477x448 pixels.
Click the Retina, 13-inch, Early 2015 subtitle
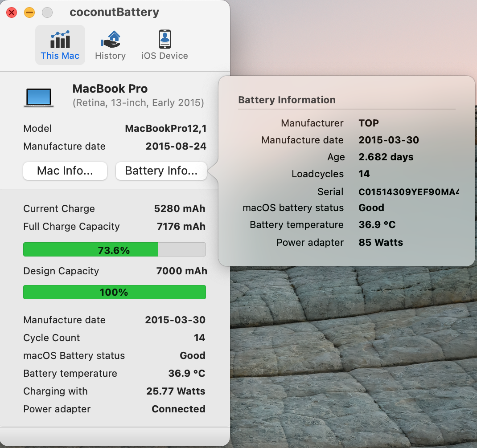click(138, 103)
